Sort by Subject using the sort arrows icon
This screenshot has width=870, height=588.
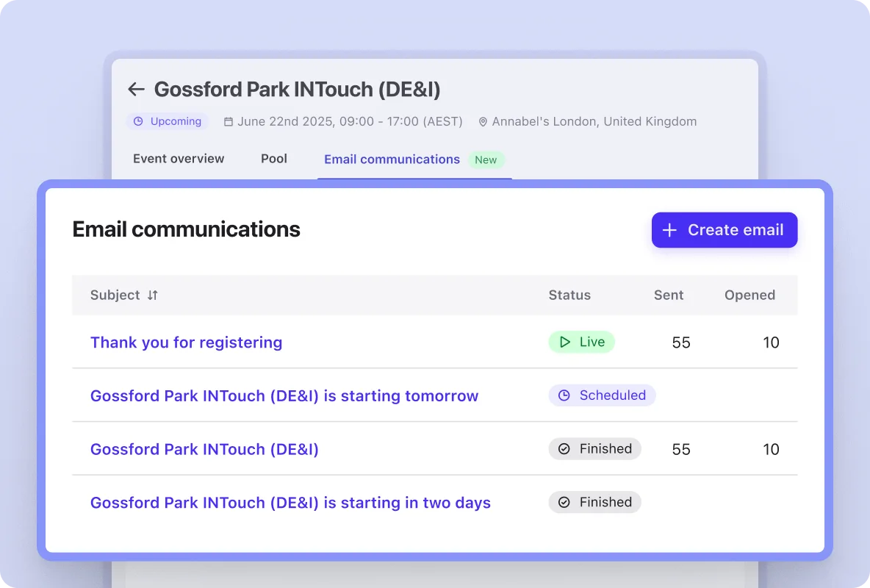pyautogui.click(x=153, y=295)
